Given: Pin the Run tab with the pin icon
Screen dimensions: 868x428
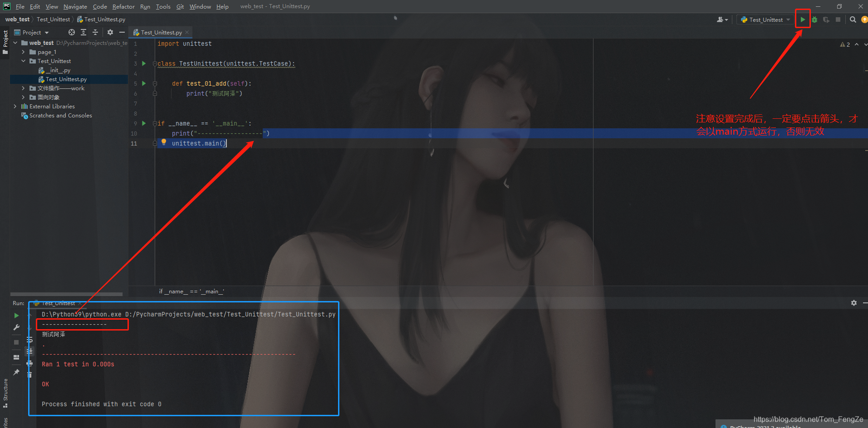Looking at the screenshot, I should [16, 372].
